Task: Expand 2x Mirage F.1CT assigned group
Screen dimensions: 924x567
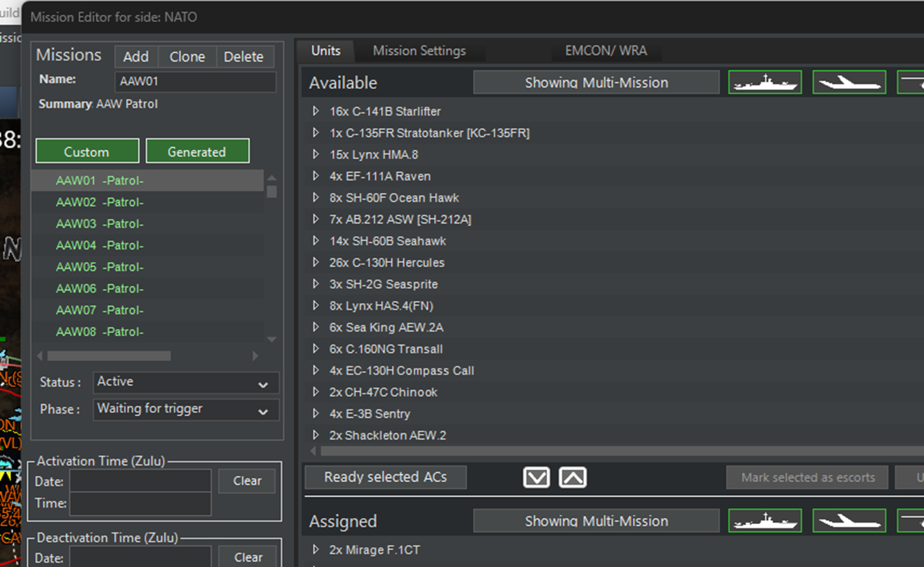Action: click(315, 550)
